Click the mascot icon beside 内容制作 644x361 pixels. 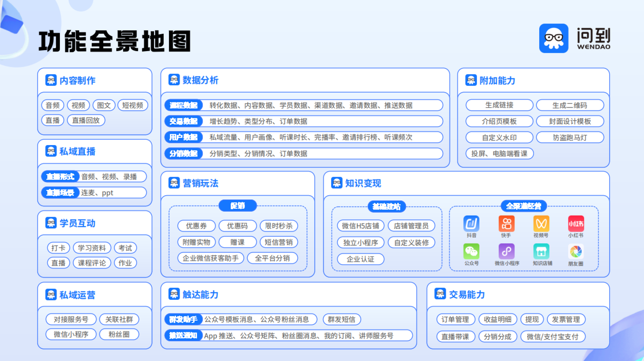coord(51,80)
